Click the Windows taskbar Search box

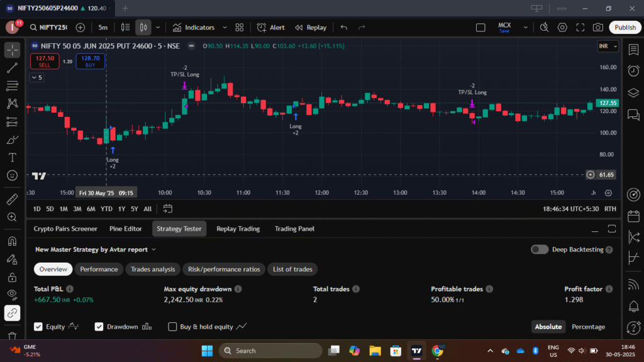pyautogui.click(x=271, y=351)
